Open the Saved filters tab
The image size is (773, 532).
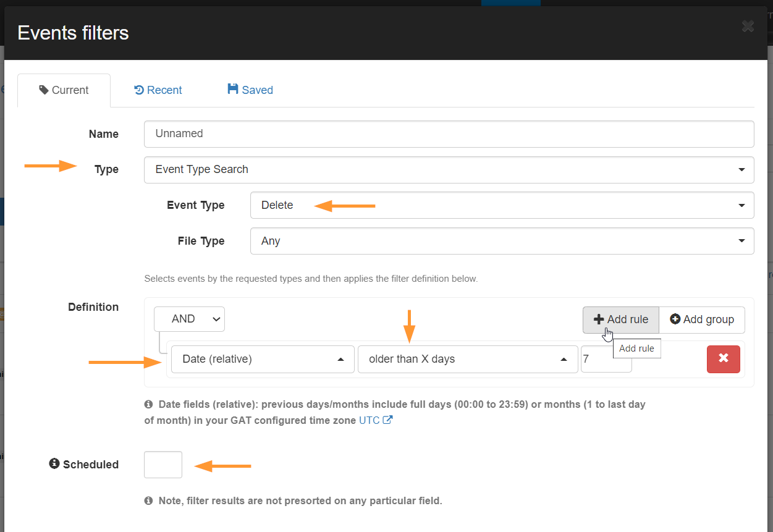(250, 90)
